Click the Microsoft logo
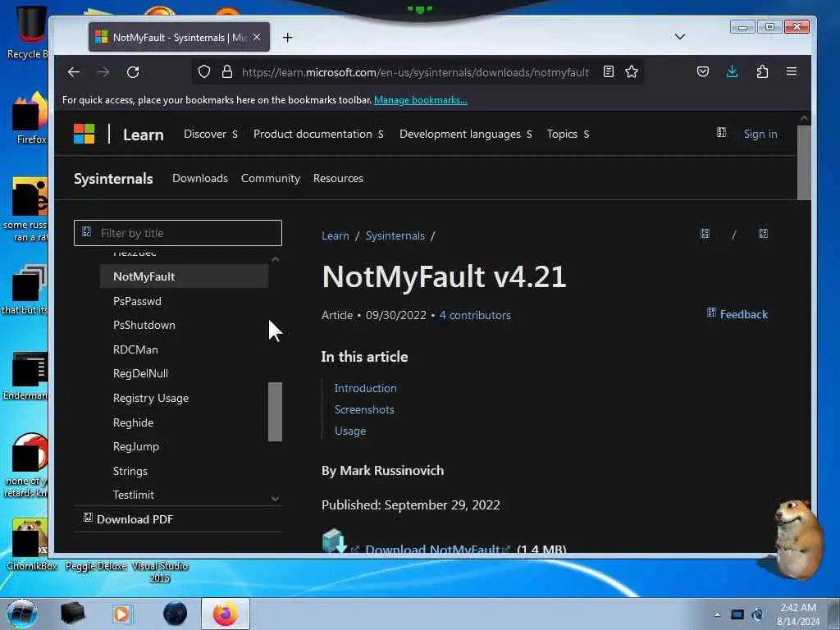Viewport: 840px width, 630px height. coord(84,134)
